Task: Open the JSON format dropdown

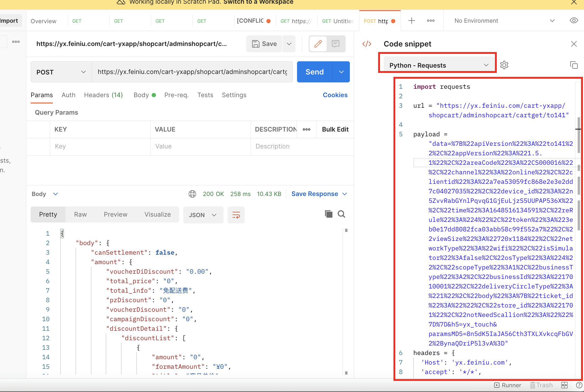Action: point(203,215)
